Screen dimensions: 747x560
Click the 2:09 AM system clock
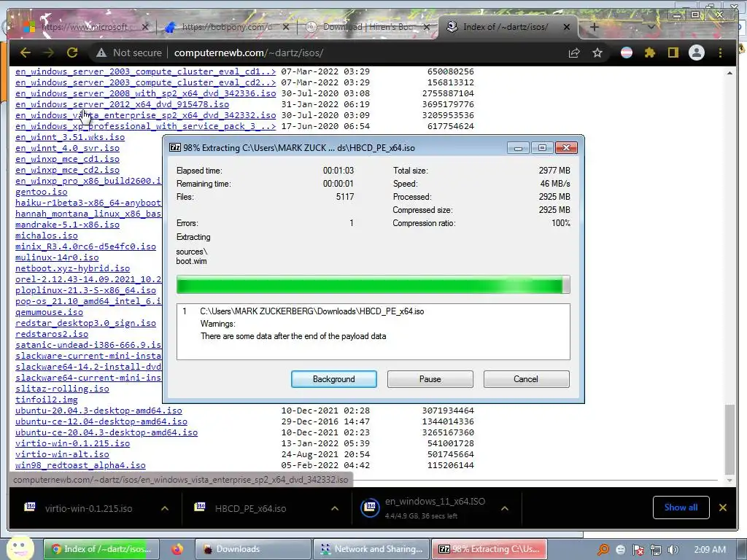(710, 550)
